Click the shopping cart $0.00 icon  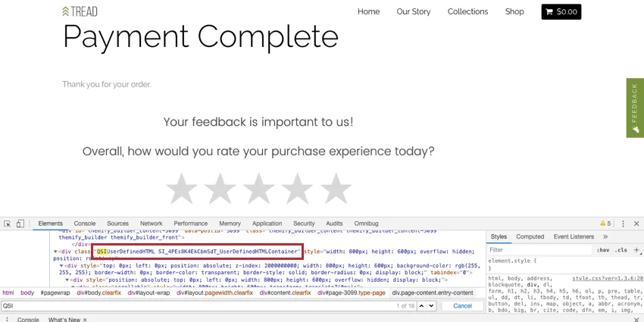pyautogui.click(x=561, y=12)
